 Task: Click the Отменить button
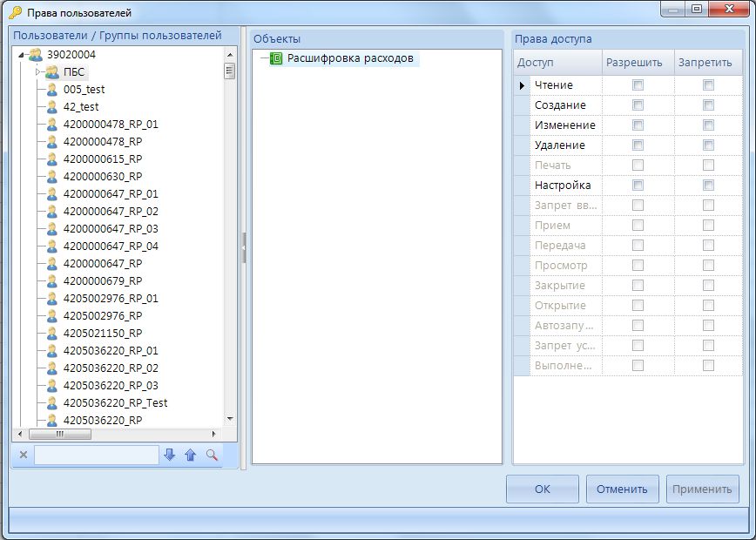click(622, 489)
